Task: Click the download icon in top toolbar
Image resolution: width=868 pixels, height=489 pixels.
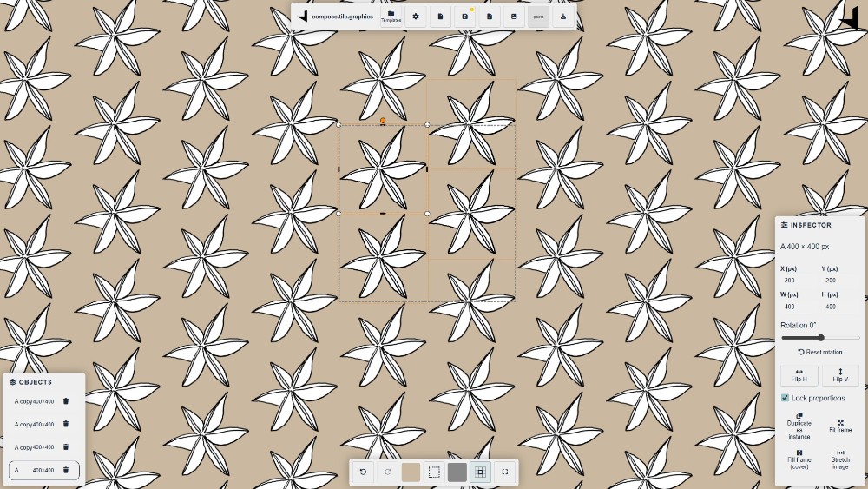Action: point(563,16)
